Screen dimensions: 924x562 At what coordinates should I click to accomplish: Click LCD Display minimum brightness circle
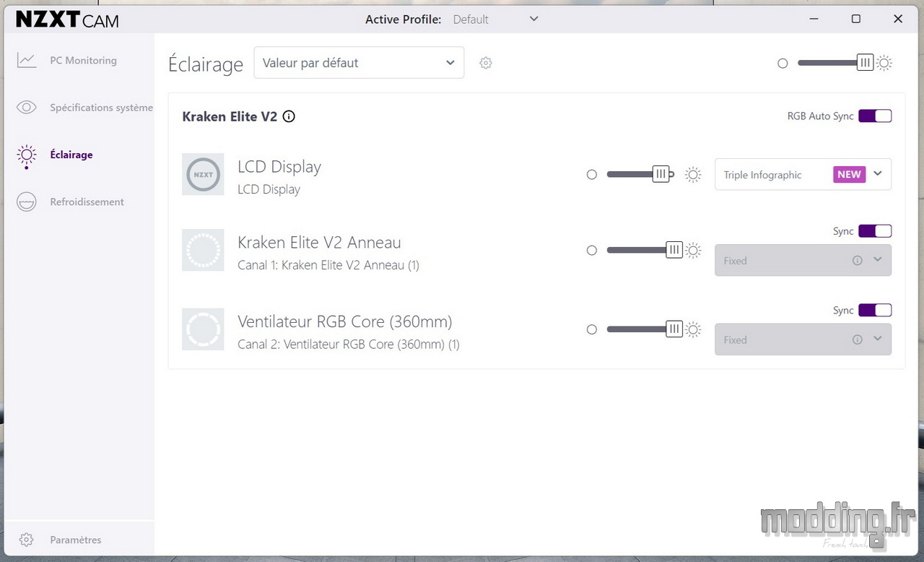[592, 174]
